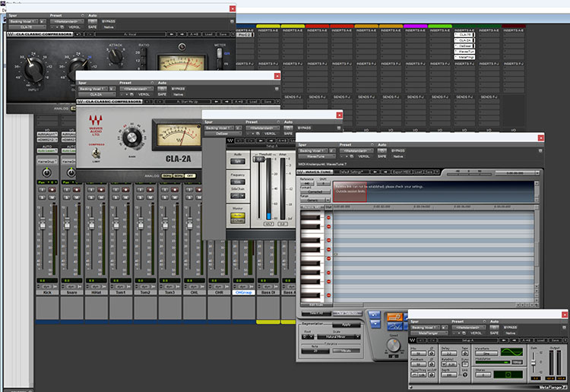Set CLA-2A analog to 50Hz
570x392 pixels.
pyautogui.click(x=166, y=175)
